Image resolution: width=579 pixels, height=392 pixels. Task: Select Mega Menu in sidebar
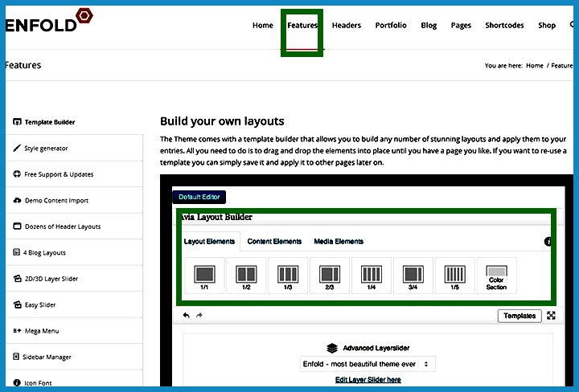point(74,331)
